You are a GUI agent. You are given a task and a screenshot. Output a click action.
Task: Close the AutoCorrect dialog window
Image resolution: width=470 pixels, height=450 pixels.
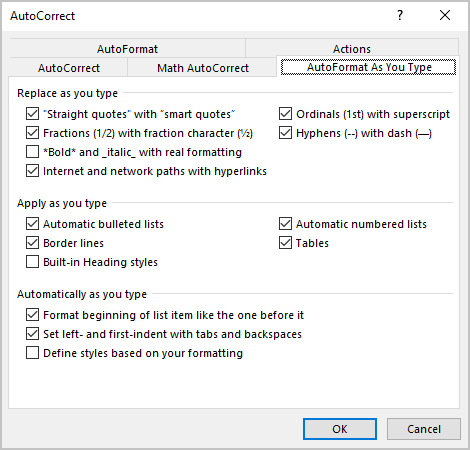[445, 15]
